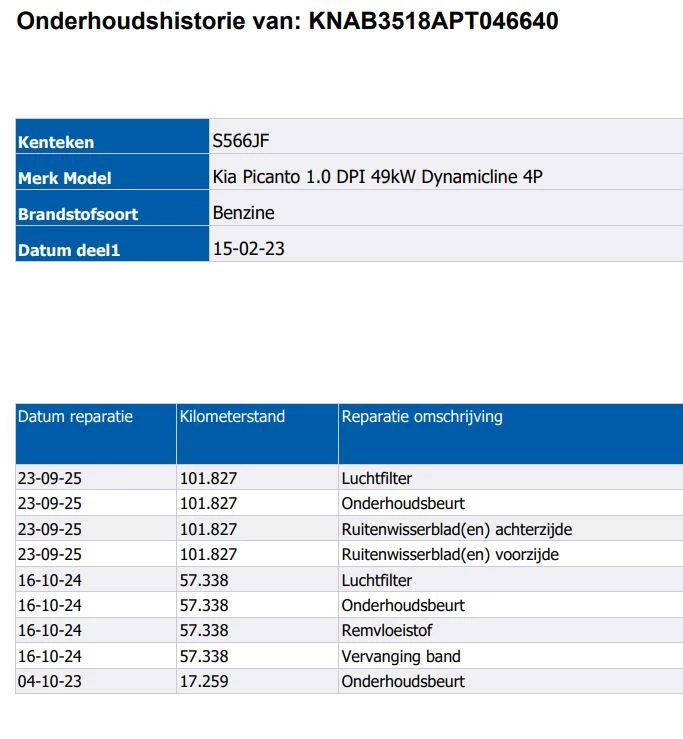This screenshot has width=683, height=739.
Task: Select Onderhoudsbeurt entry at 17.259 km
Action: tap(402, 682)
